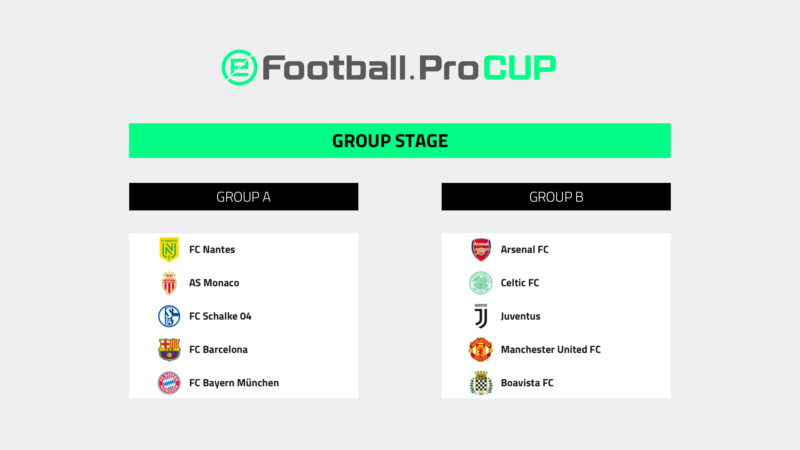This screenshot has height=450, width=800.
Task: Click the Juventus J logo
Action: [481, 316]
